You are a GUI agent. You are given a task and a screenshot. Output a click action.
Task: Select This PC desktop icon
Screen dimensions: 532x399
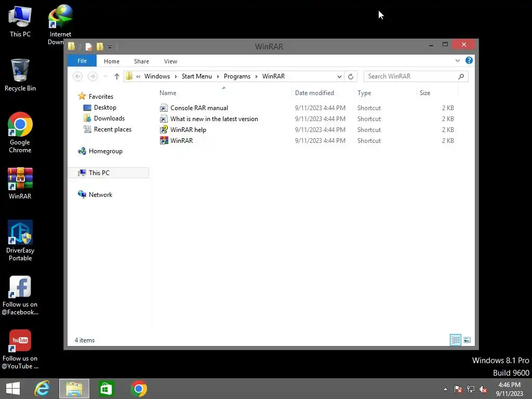click(x=20, y=21)
